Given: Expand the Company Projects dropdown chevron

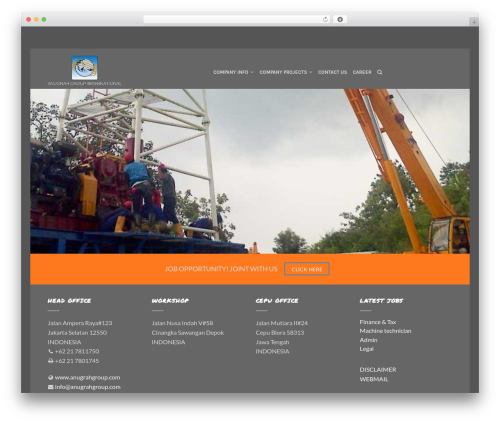Looking at the screenshot, I should pyautogui.click(x=311, y=72).
